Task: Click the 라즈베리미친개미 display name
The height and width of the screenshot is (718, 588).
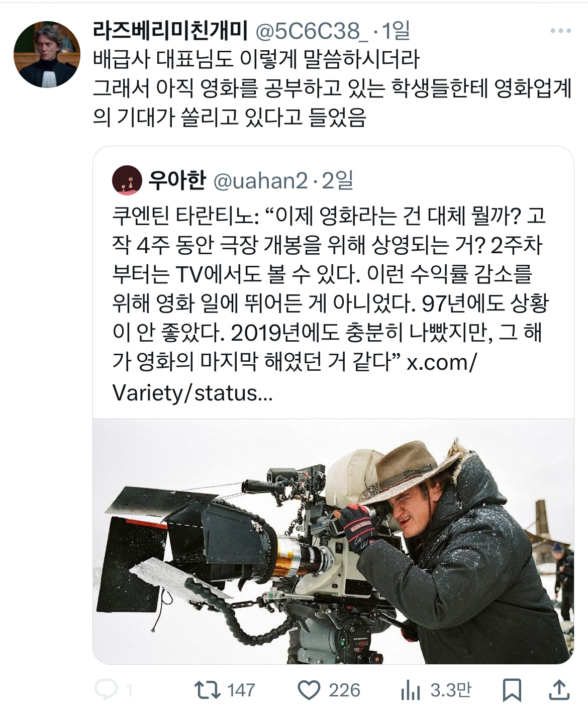Action: (170, 31)
